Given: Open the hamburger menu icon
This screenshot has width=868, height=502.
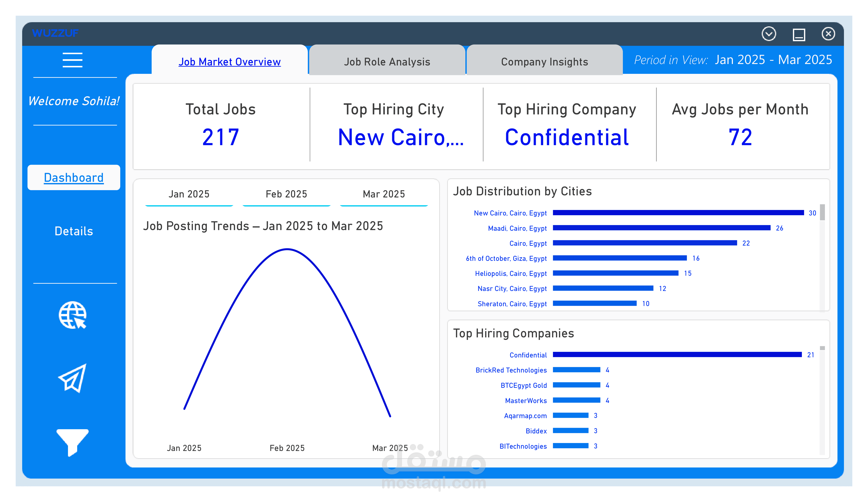Looking at the screenshot, I should point(72,60).
